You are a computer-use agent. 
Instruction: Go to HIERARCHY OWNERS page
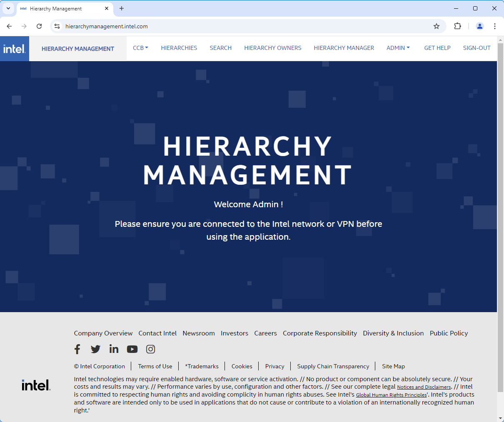[273, 48]
